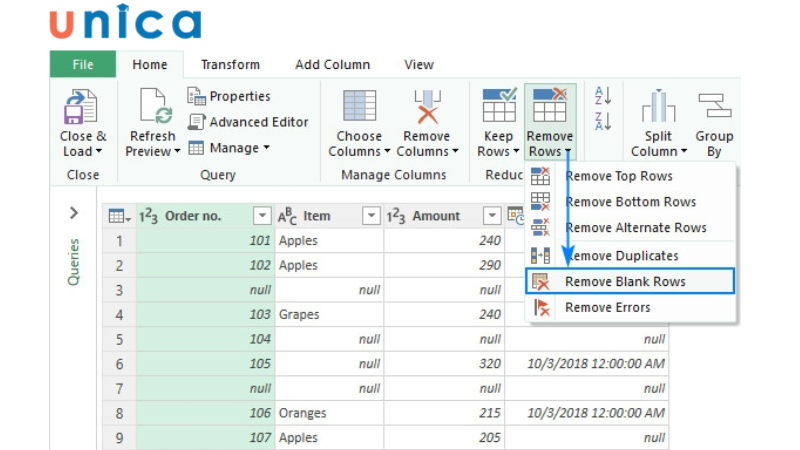This screenshot has height=450, width=800.
Task: Choose Remove Duplicates menu entry
Action: 621,256
